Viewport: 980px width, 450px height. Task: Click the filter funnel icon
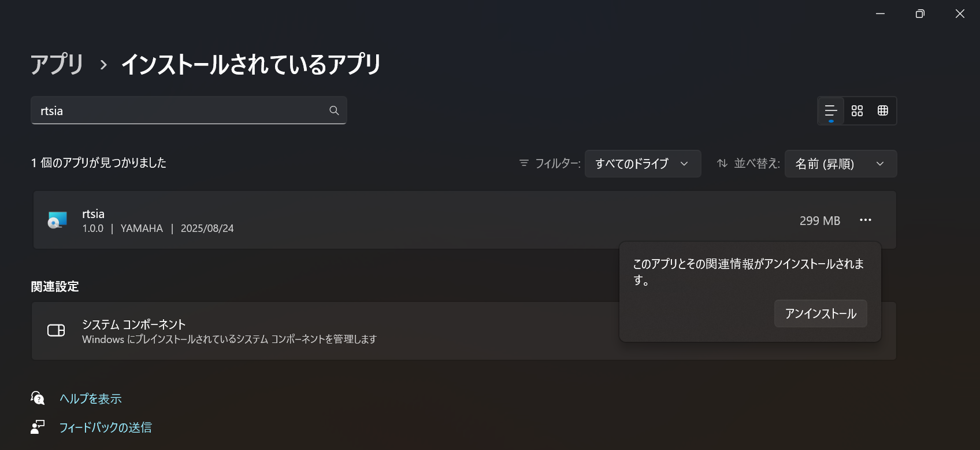524,164
